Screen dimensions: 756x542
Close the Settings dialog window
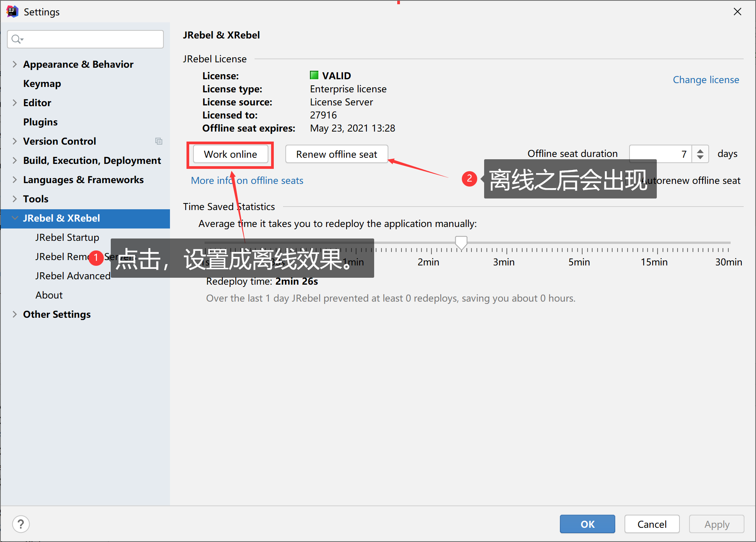[x=737, y=12]
